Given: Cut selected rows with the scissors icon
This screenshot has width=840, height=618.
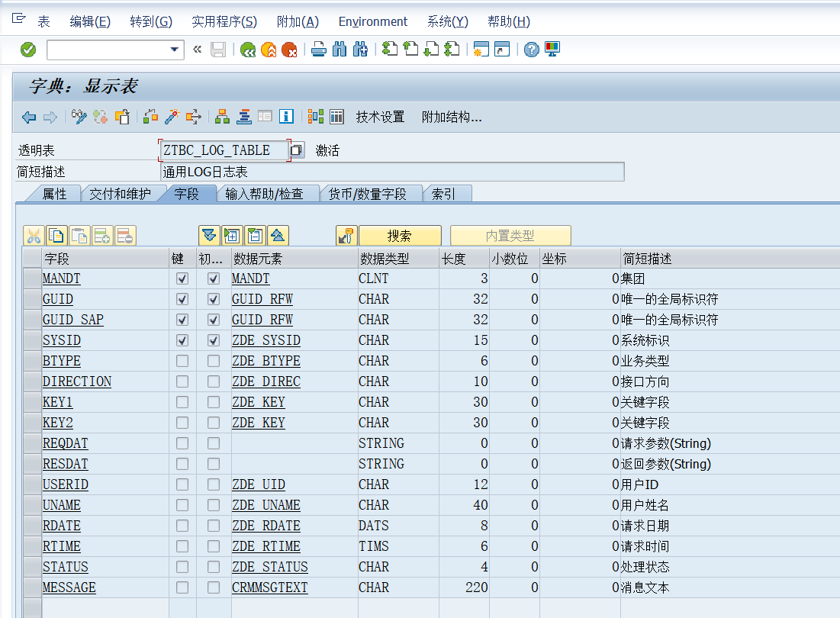Looking at the screenshot, I should 33,235.
